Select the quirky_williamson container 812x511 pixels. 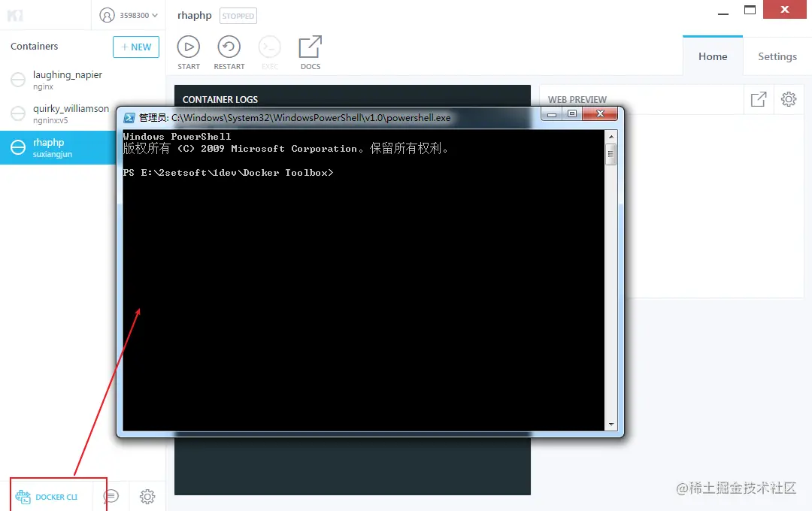click(57, 114)
